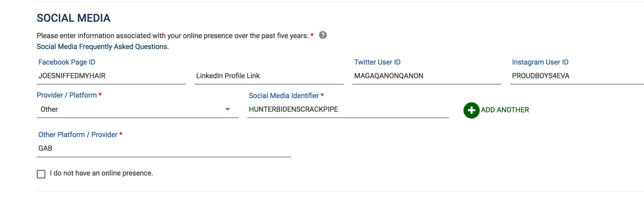Check the no online presence checkbox

41,174
